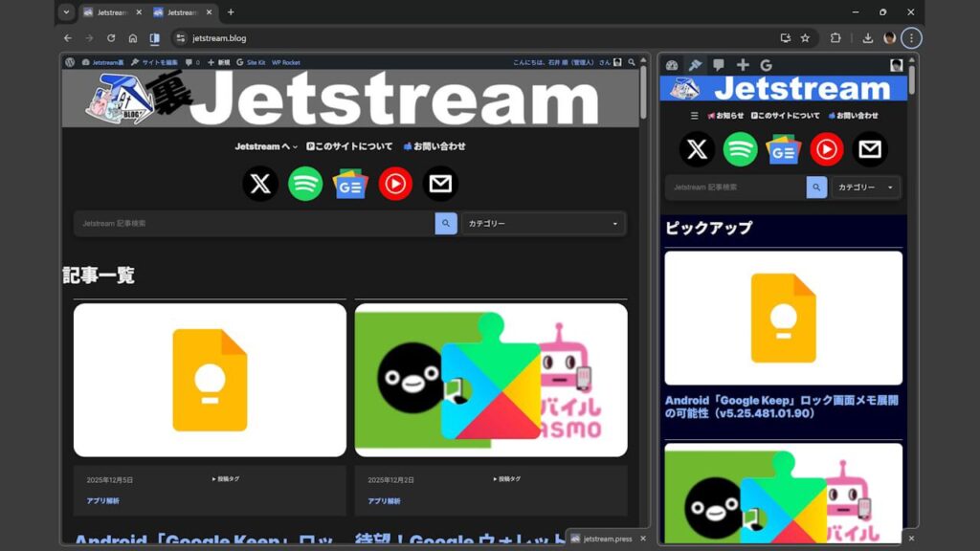The width and height of the screenshot is (980, 551).
Task: Open WP Rocket from the admin bar
Action: [286, 61]
